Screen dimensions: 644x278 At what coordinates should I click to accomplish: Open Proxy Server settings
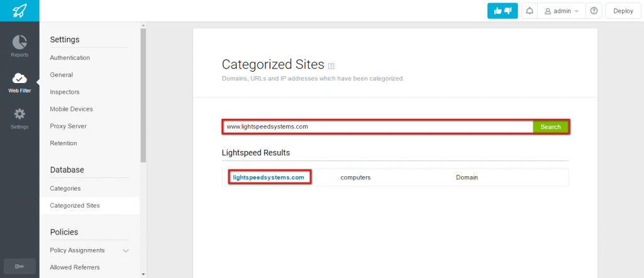[68, 126]
